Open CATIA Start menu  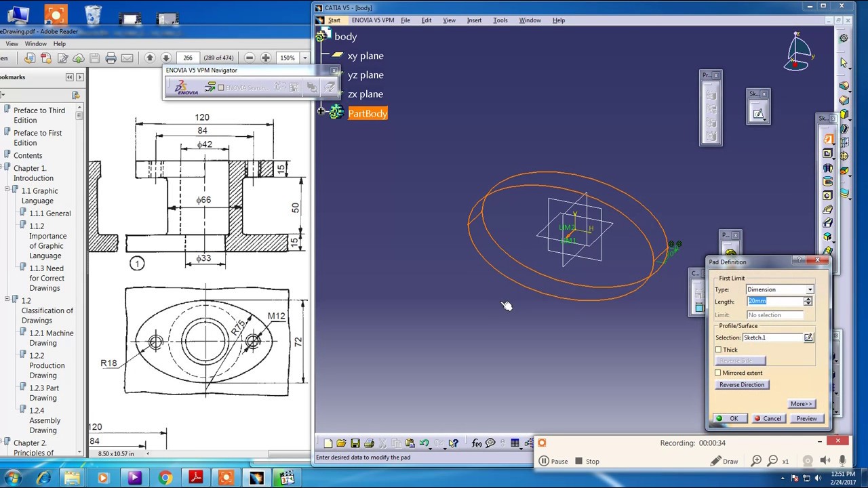[334, 20]
